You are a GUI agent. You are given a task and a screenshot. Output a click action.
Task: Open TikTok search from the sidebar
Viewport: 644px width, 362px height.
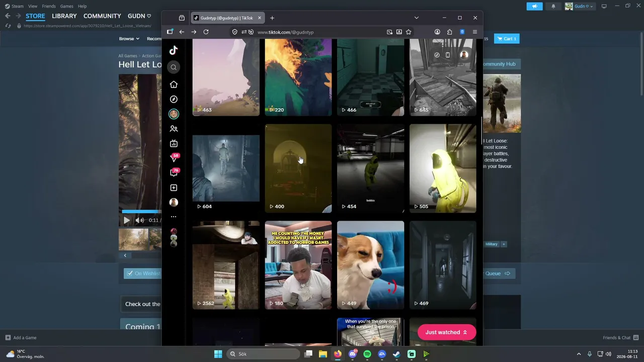pyautogui.click(x=174, y=67)
